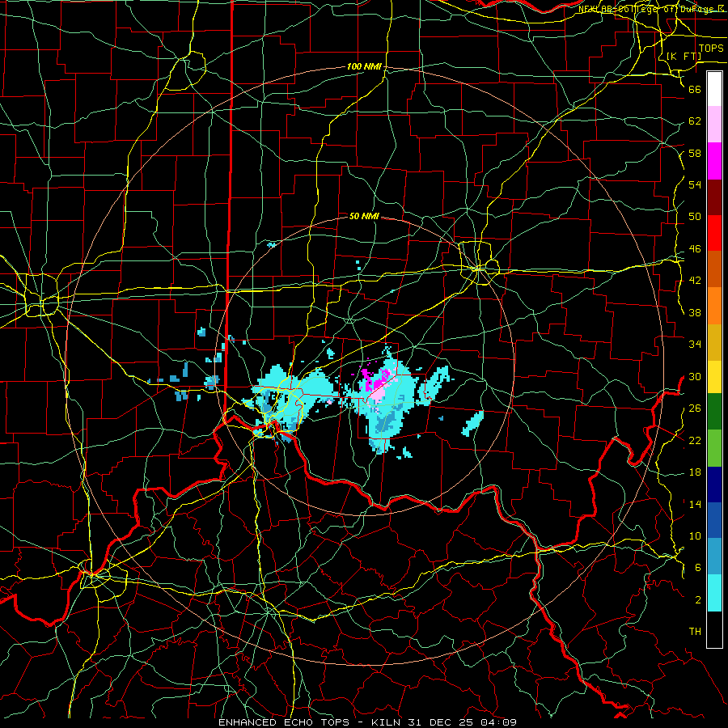Select the legend value "46"

695,249
